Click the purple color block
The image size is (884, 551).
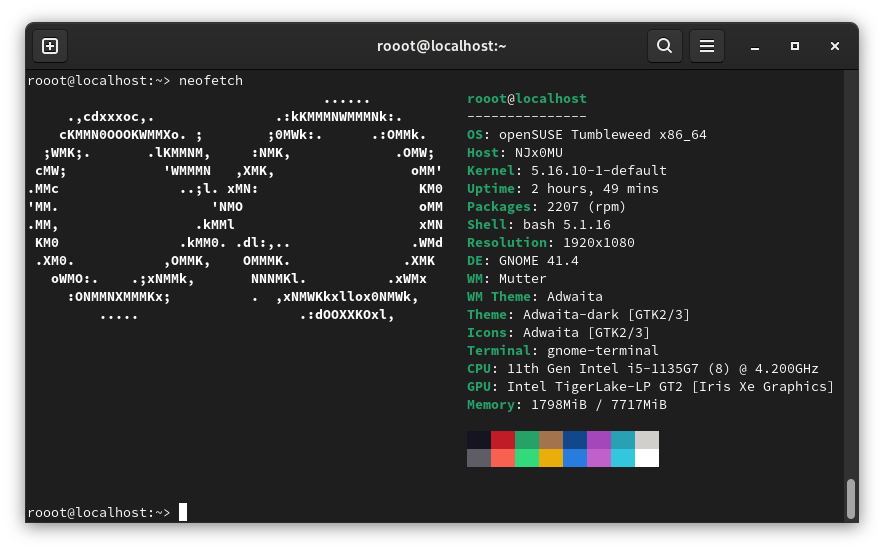tap(599, 440)
